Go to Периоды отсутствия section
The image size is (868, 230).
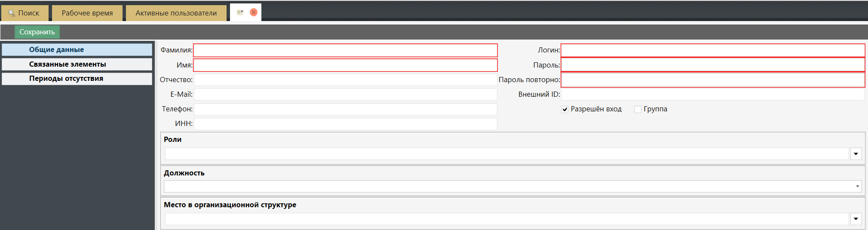pos(77,79)
